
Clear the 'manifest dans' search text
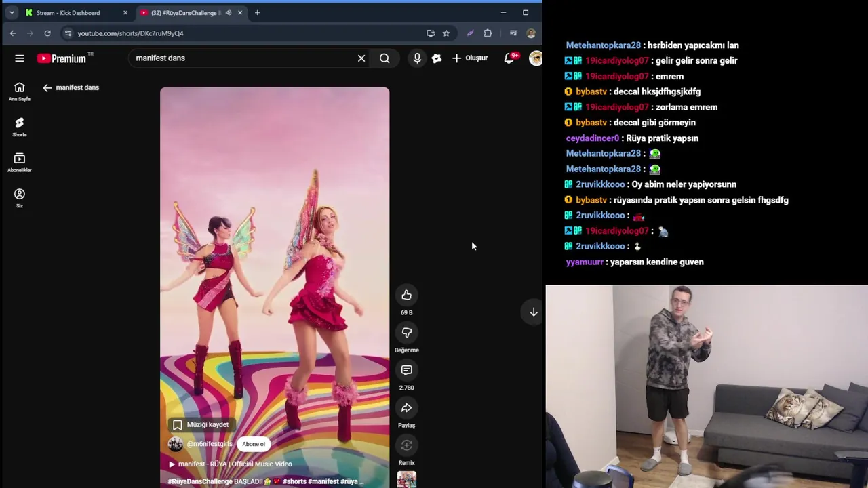361,58
